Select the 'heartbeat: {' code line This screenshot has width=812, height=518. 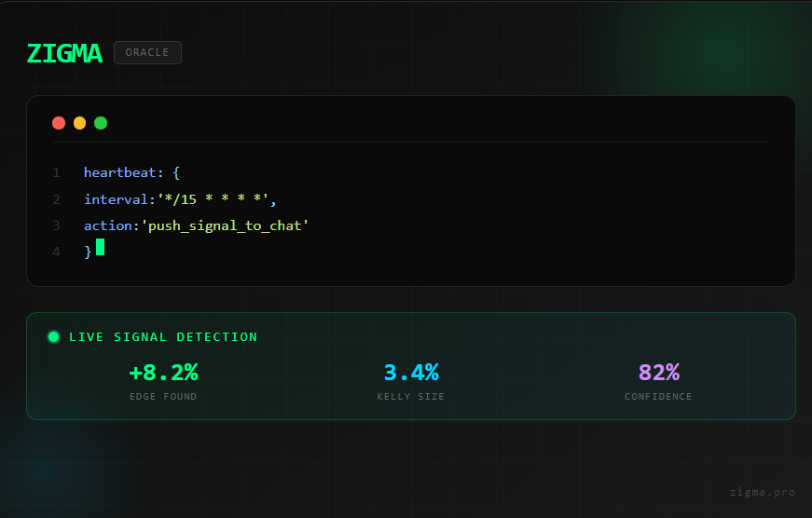click(x=132, y=173)
